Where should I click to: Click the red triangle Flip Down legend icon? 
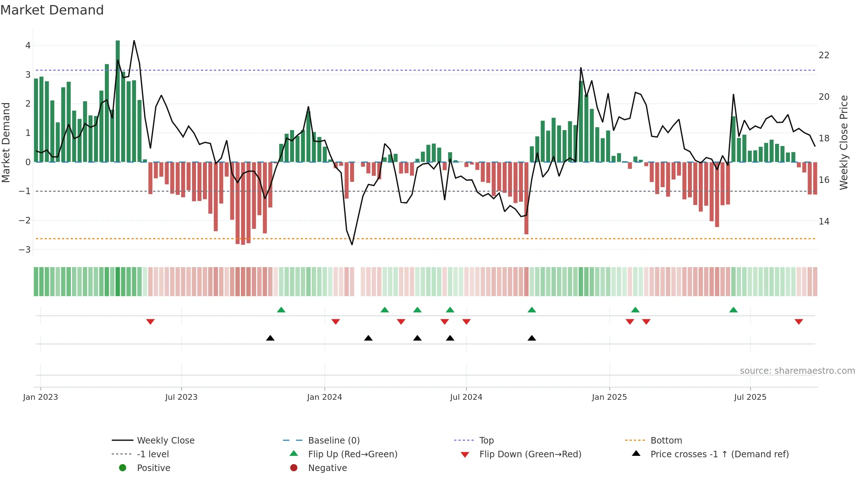pyautogui.click(x=465, y=455)
